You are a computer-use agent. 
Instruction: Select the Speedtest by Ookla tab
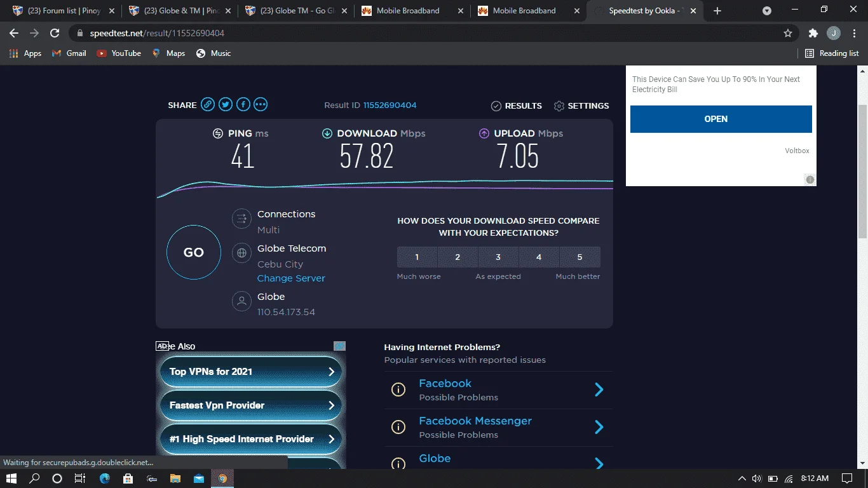pyautogui.click(x=646, y=11)
